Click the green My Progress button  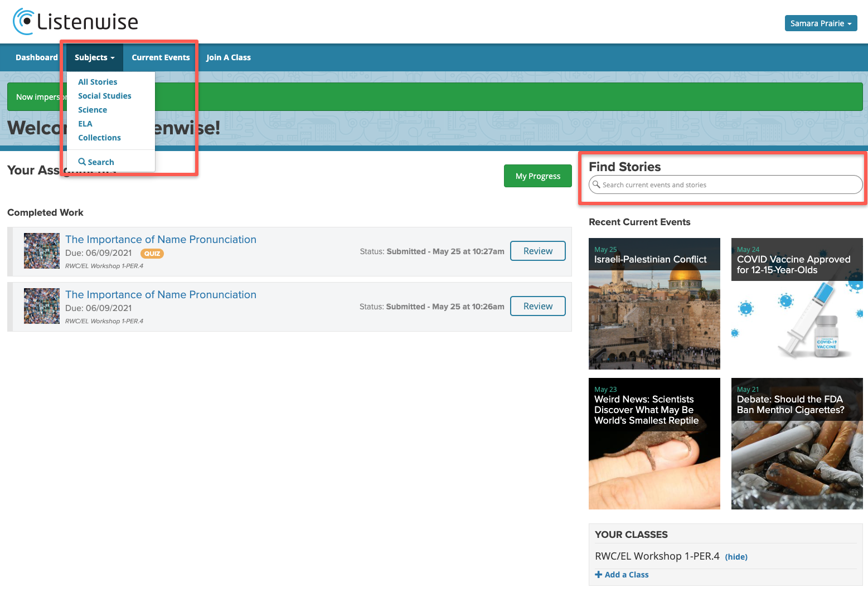537,176
